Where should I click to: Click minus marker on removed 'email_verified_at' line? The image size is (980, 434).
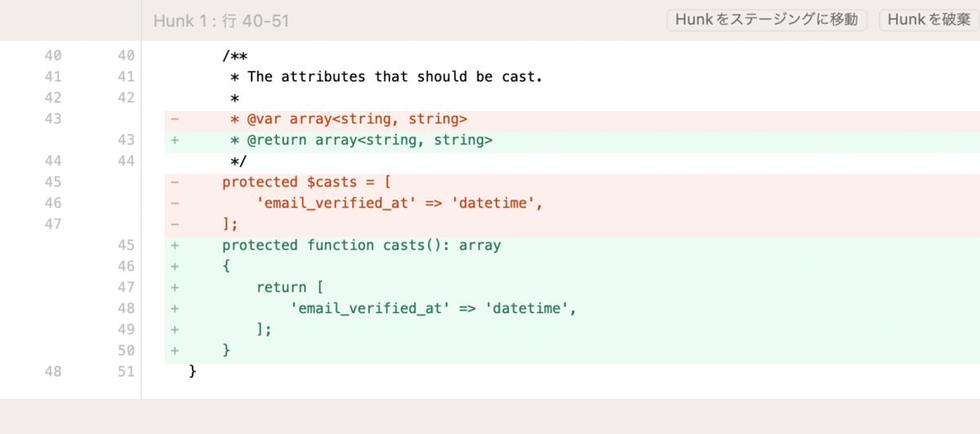(x=175, y=203)
